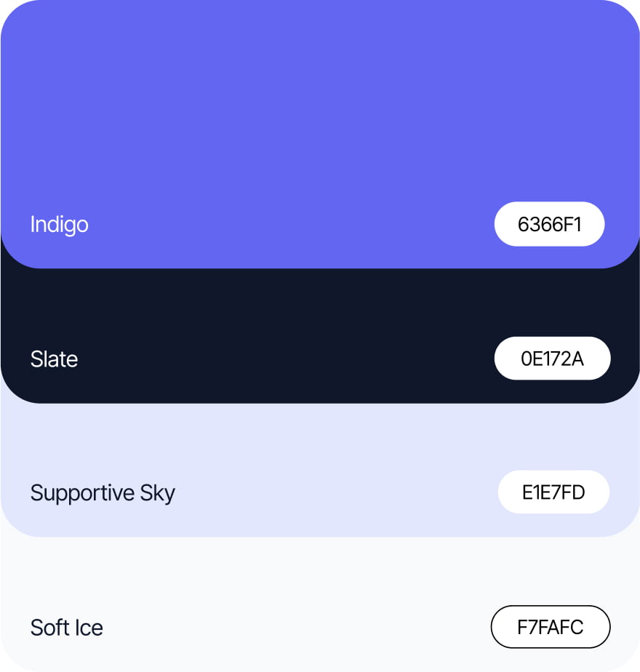Pick the dark Slate color swatch
Screen dimensions: 640x672
(320, 336)
